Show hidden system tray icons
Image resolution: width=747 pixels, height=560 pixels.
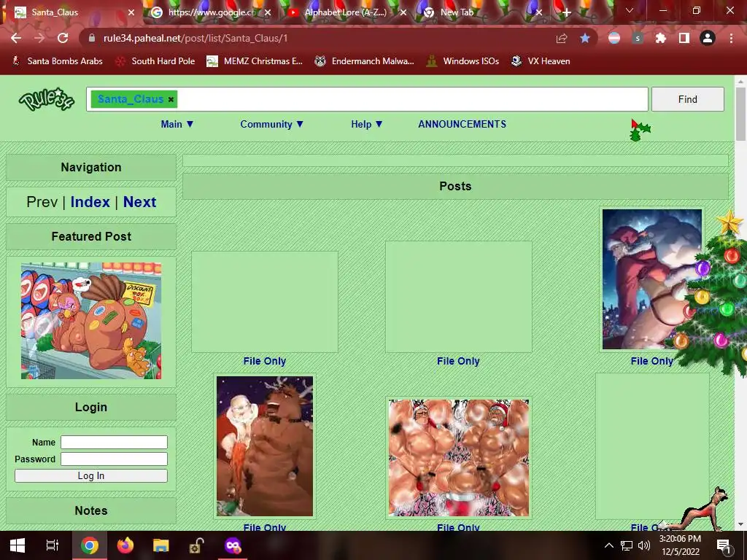(x=609, y=545)
